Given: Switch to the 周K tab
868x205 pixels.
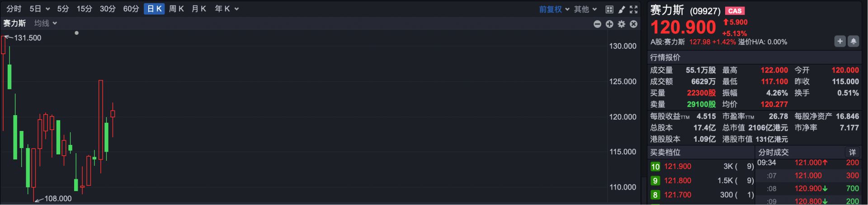Looking at the screenshot, I should coord(176,9).
